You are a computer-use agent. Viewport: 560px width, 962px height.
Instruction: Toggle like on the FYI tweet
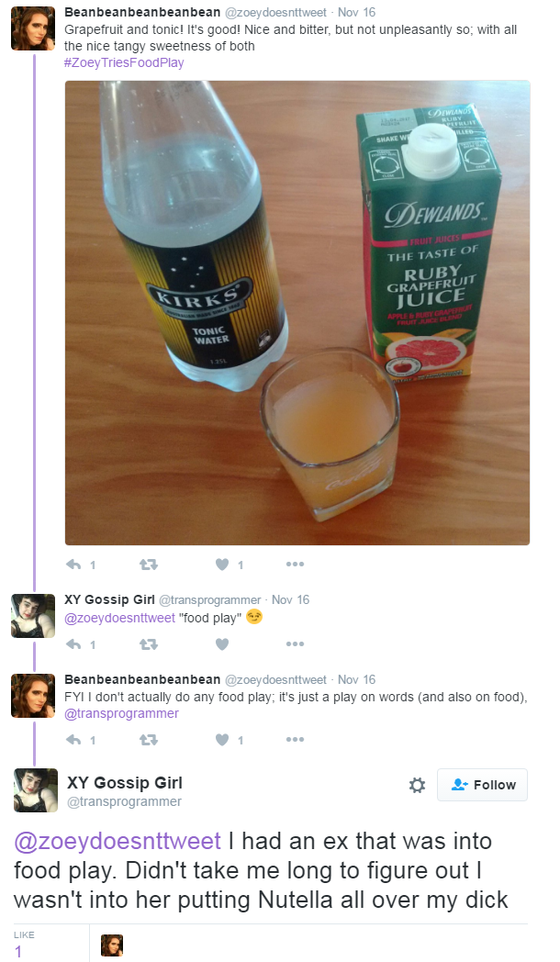(x=222, y=740)
